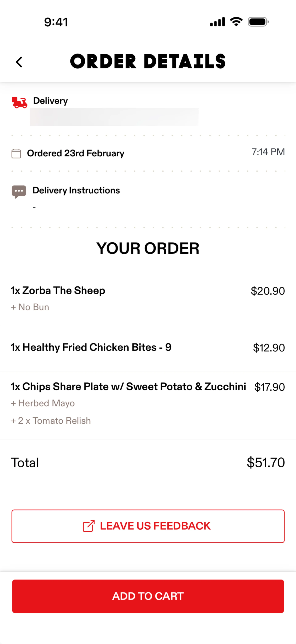The image size is (296, 644).
Task: Tap the Ordered 23rd February date text
Action: tap(75, 153)
